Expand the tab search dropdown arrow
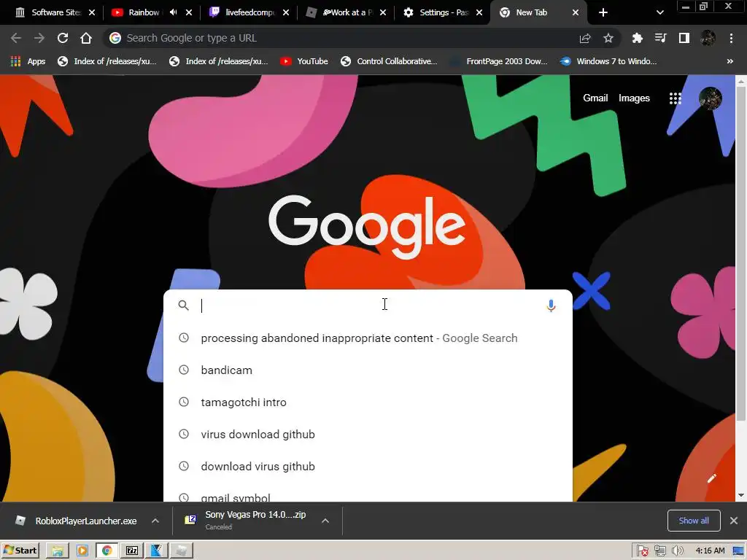The width and height of the screenshot is (747, 560). (659, 12)
